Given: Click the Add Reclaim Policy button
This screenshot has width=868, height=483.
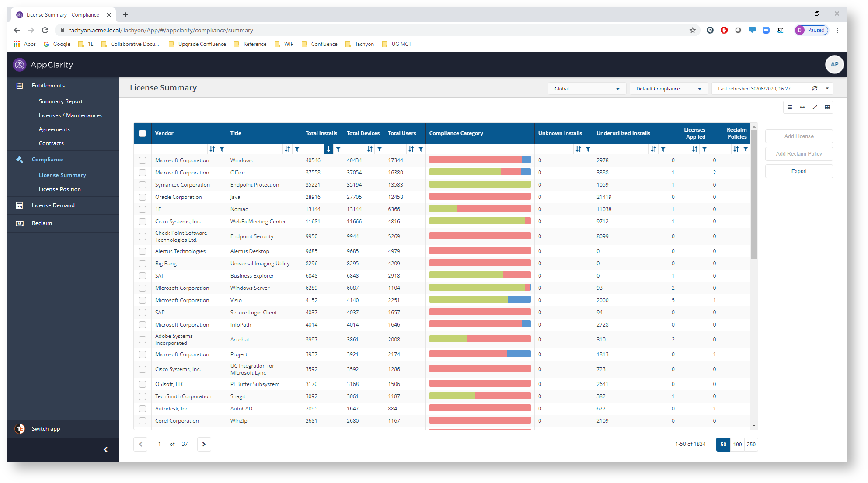Looking at the screenshot, I should pos(799,154).
